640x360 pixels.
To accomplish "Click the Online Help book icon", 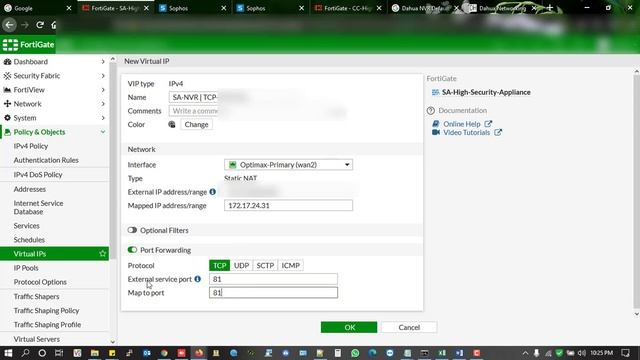I will tap(436, 124).
